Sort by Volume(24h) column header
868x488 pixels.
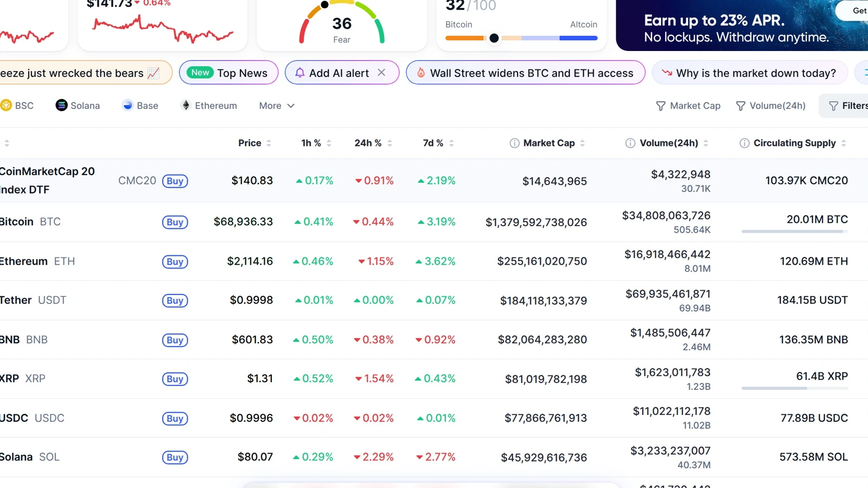pos(674,143)
